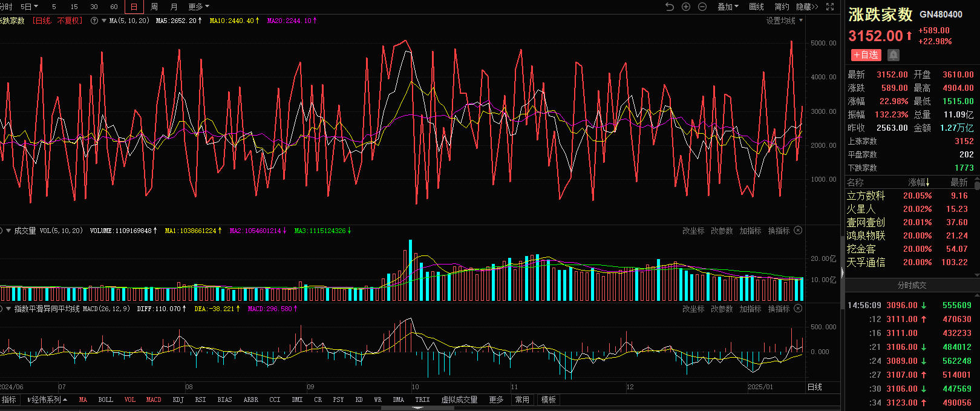Click the help question mark icon beside MA
The height and width of the screenshot is (411, 980).
point(94,21)
